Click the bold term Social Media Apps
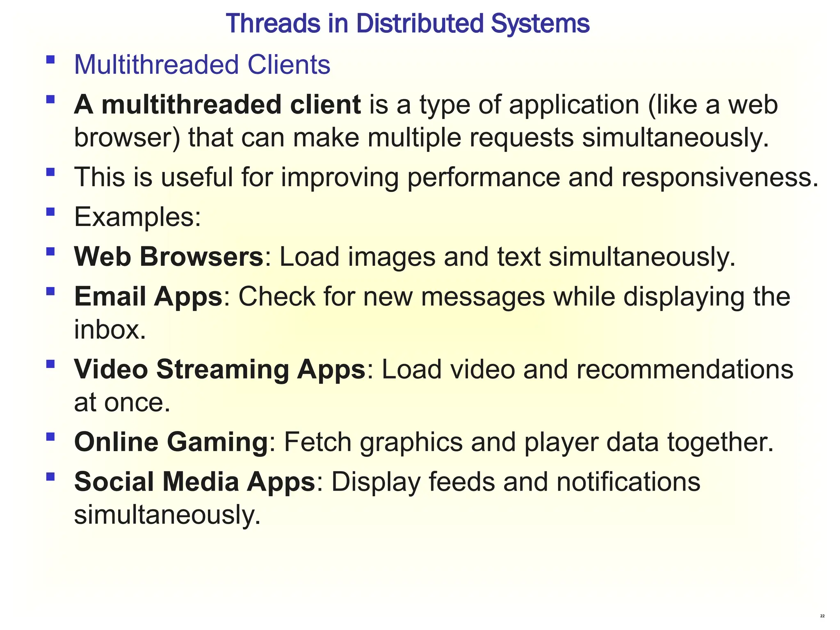This screenshot has height=630, width=840. (x=194, y=482)
